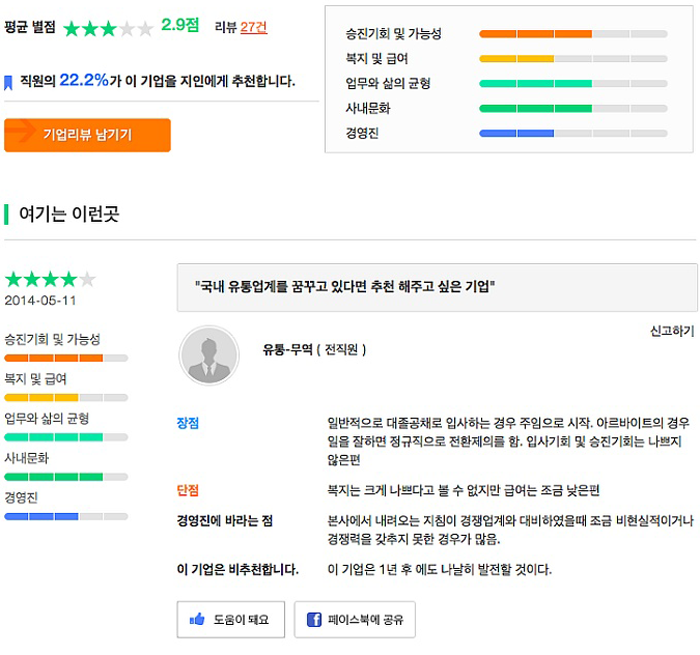This screenshot has width=700, height=655.
Task: Click the yellow 복지 및 급여 summary bar
Action: click(x=573, y=59)
